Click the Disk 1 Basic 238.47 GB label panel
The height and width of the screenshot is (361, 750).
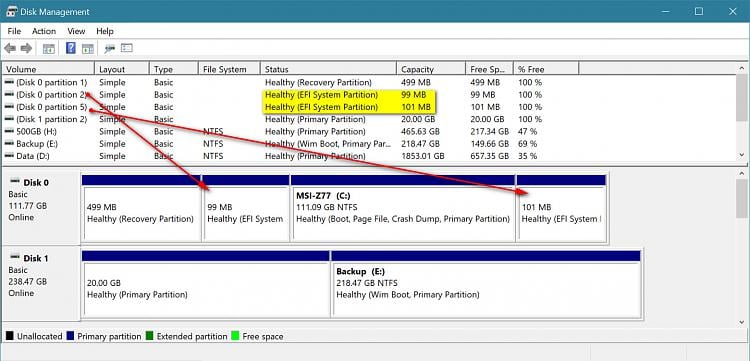pos(41,283)
